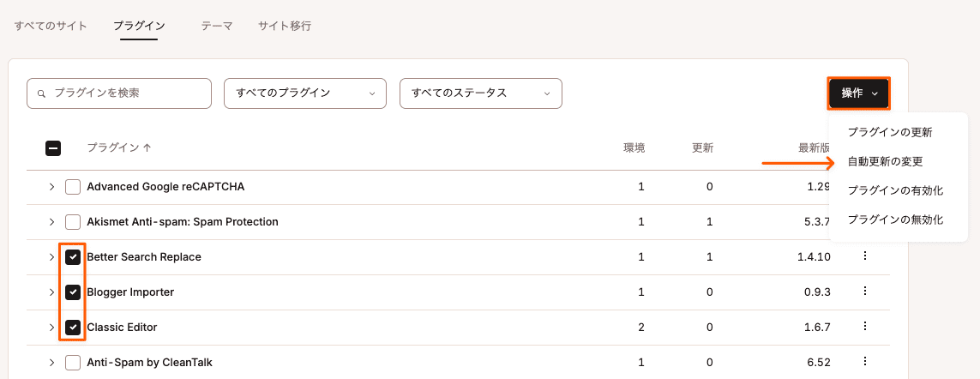Click the 操作 actions button
Screen dimensions: 980x379
pyautogui.click(x=859, y=93)
